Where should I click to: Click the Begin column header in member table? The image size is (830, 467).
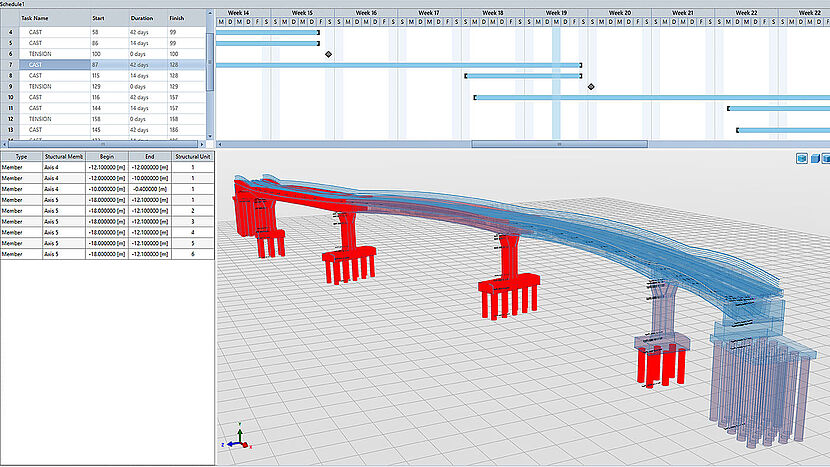tap(106, 156)
